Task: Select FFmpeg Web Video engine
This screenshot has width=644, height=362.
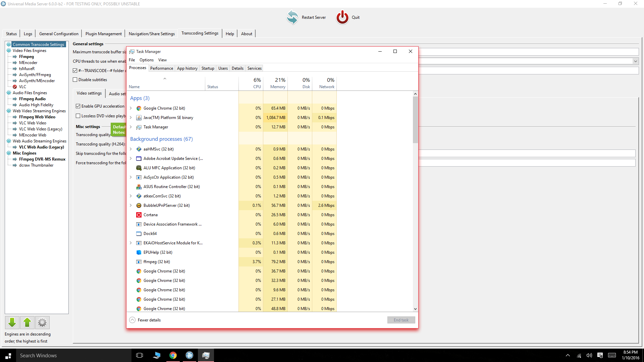Action: (37, 117)
